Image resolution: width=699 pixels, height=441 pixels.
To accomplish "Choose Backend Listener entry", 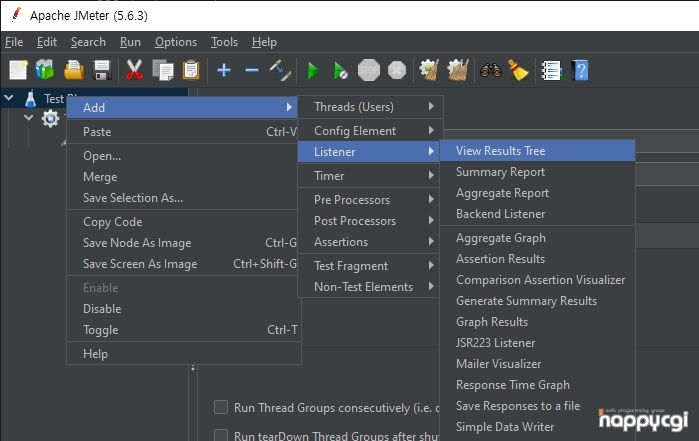I will tap(537, 214).
